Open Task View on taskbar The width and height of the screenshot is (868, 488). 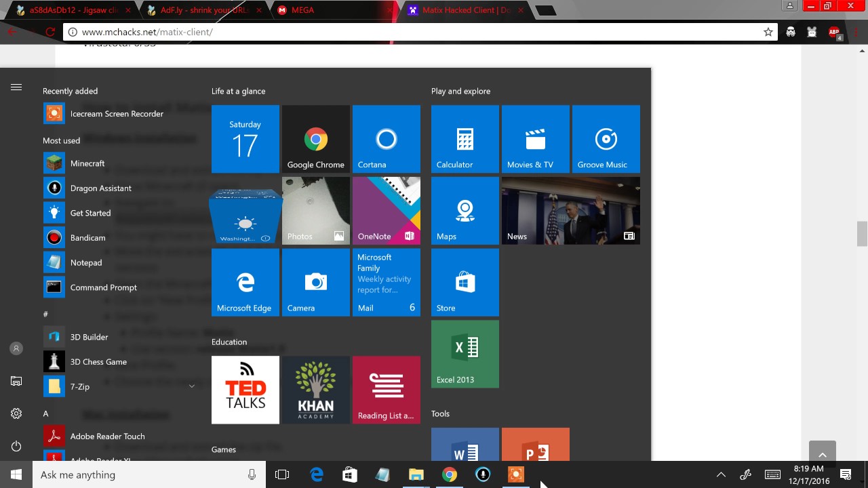(x=282, y=474)
